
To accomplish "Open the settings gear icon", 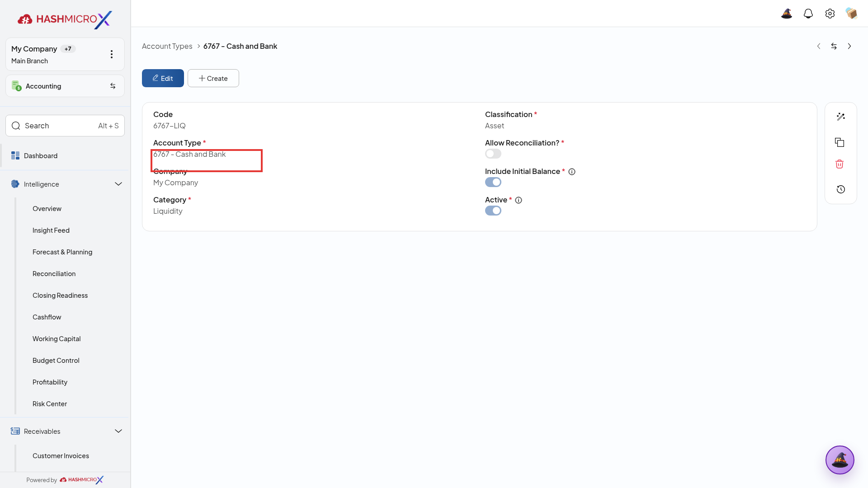I will (830, 14).
